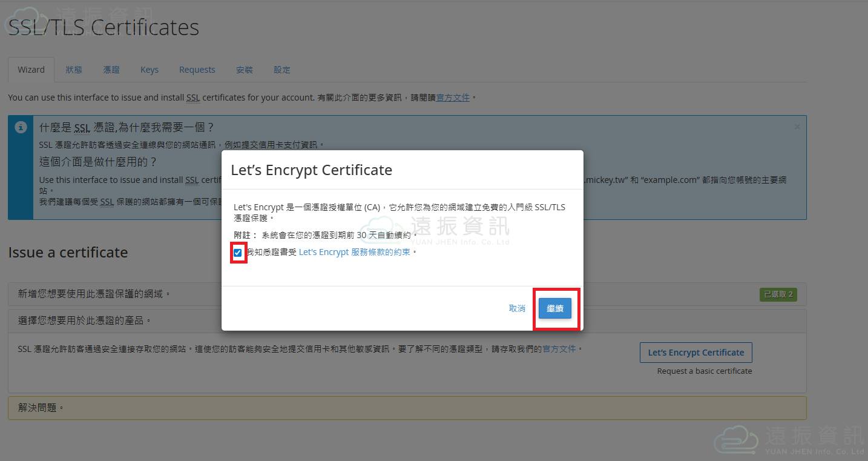Expand the 解決問題 section
The image size is (868, 461).
click(41, 408)
